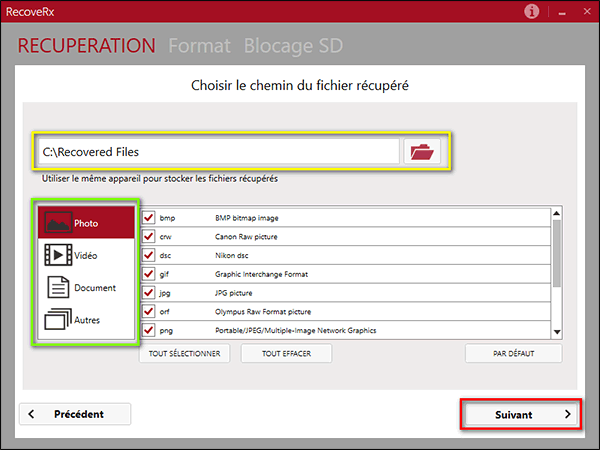Uncheck the bmp file type
The height and width of the screenshot is (450, 600).
coord(149,218)
